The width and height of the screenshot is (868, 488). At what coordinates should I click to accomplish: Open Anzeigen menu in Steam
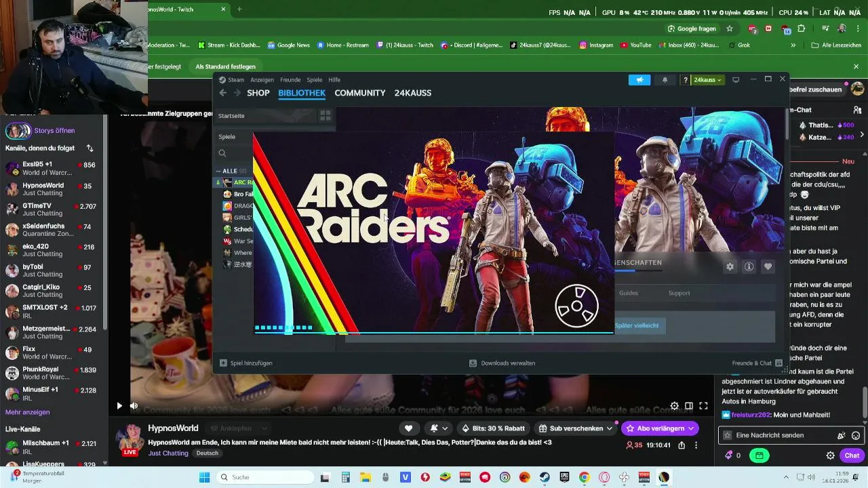point(262,80)
